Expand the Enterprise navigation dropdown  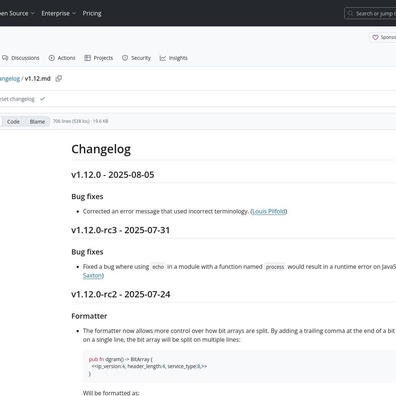[x=59, y=13]
